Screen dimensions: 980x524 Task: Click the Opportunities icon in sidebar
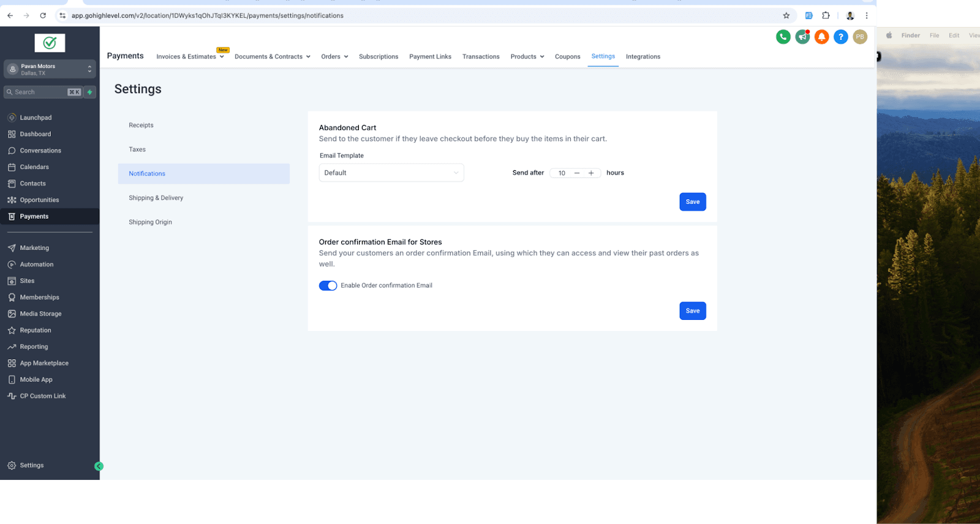12,200
